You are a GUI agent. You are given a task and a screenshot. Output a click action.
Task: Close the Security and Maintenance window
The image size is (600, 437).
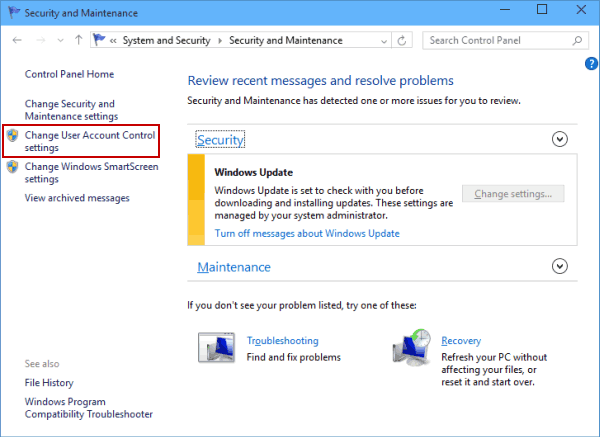tap(581, 10)
